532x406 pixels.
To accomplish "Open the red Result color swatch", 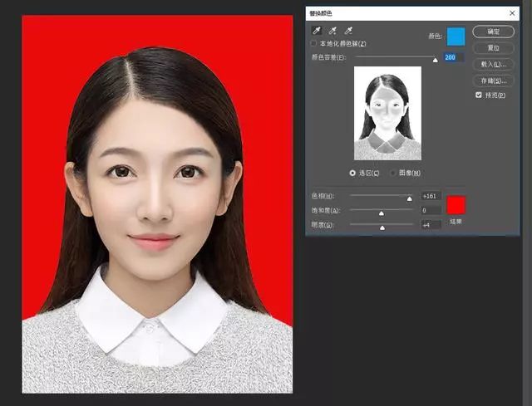I will [x=456, y=205].
